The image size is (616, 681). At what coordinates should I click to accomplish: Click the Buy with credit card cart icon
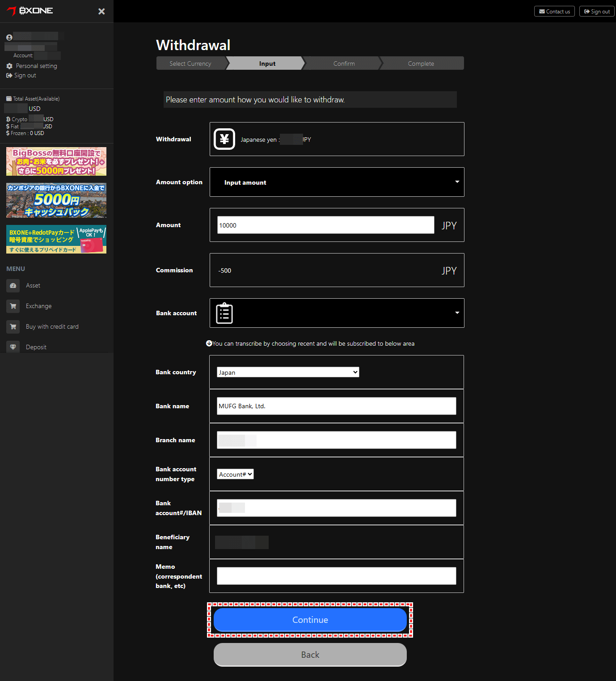coord(13,326)
